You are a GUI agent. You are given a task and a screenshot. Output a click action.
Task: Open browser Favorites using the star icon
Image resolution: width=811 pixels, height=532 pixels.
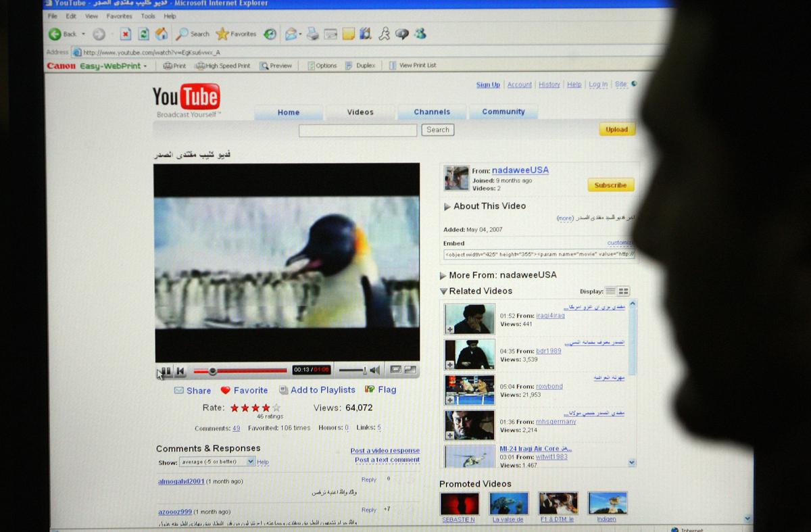click(223, 33)
